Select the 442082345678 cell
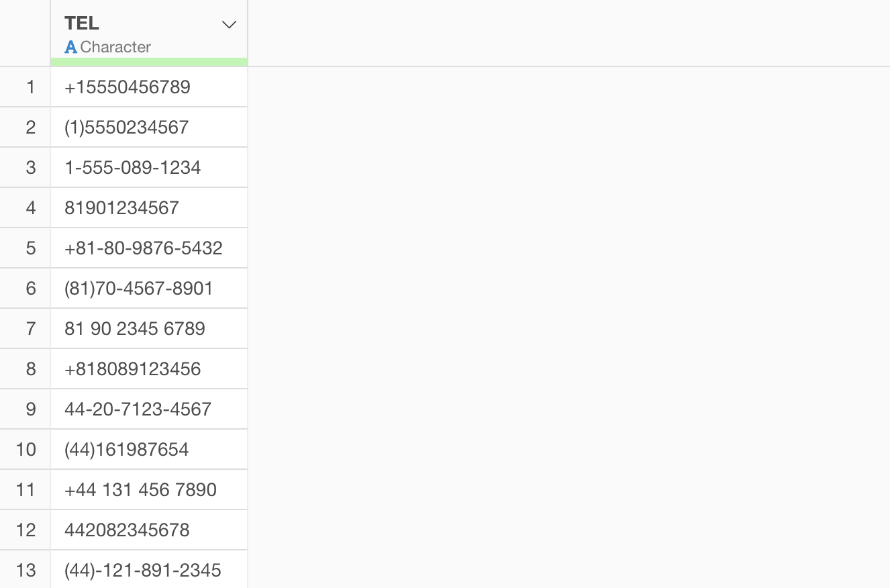The width and height of the screenshot is (890, 588). (128, 530)
